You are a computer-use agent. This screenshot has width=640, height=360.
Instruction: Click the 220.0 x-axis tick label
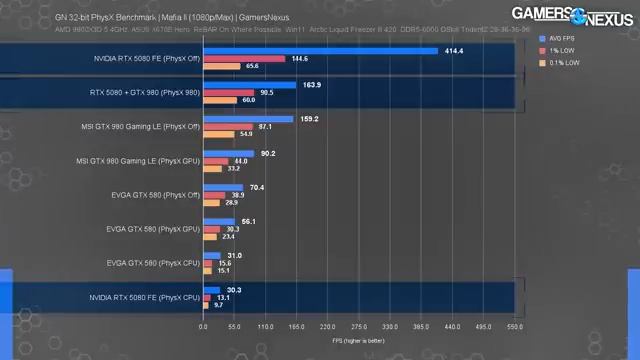point(328,327)
